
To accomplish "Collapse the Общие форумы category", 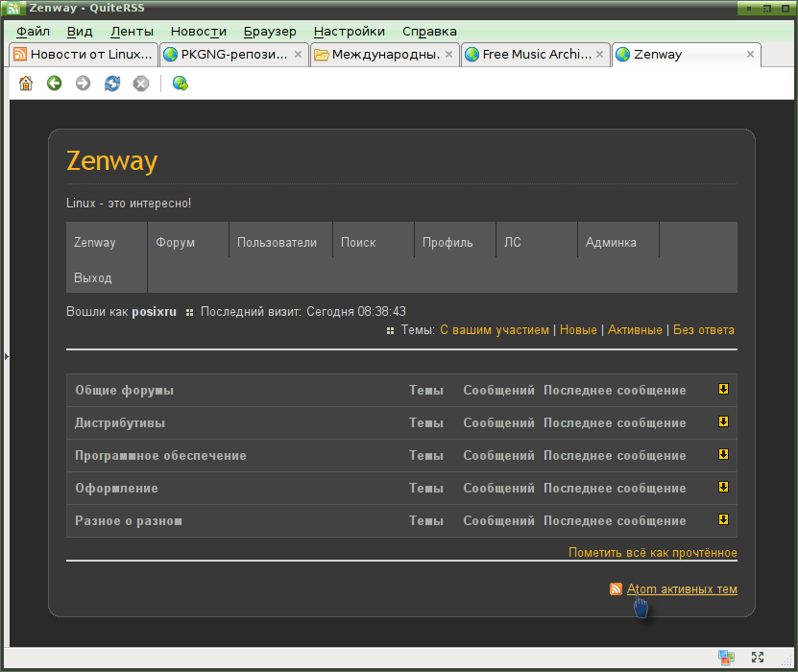I will [x=723, y=389].
